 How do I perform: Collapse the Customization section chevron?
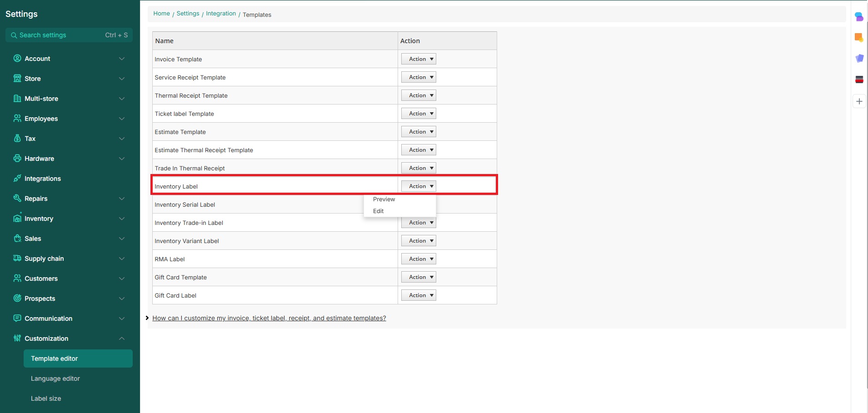121,338
